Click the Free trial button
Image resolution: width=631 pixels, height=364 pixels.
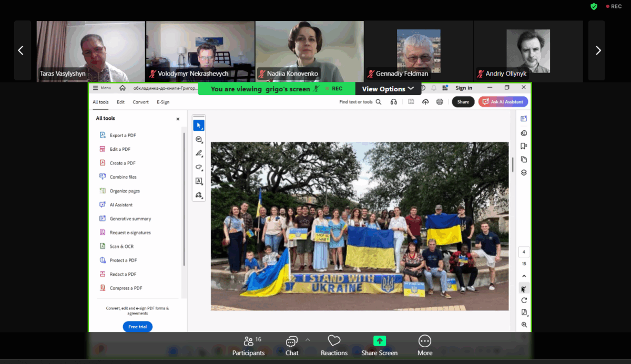(x=137, y=327)
